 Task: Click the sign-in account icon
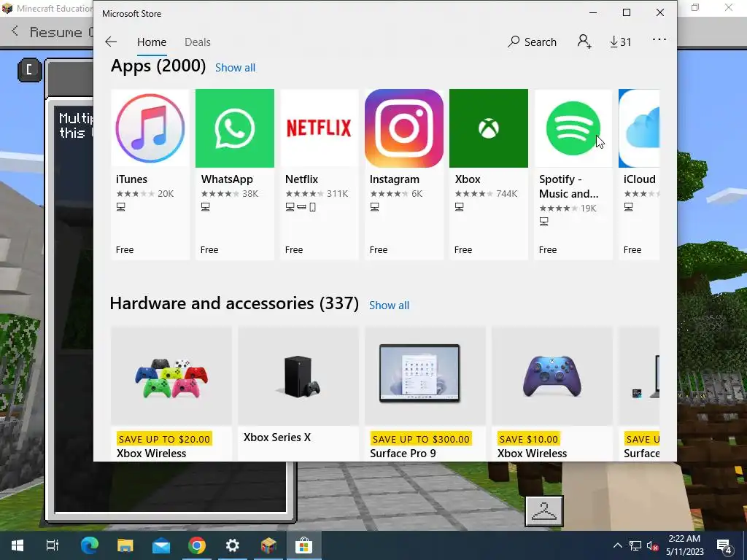(584, 42)
